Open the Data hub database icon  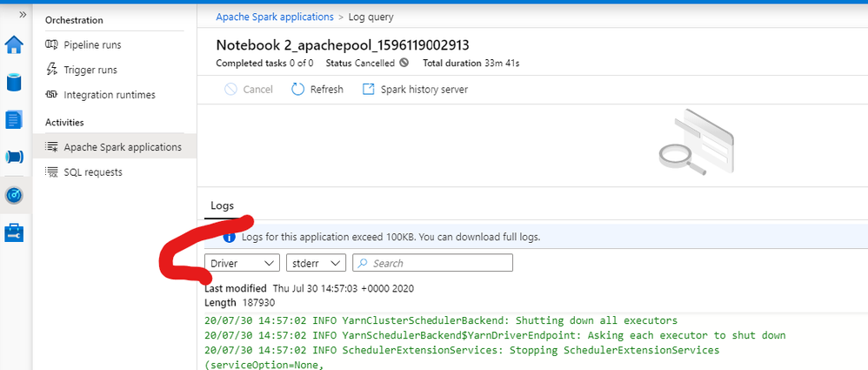click(14, 82)
